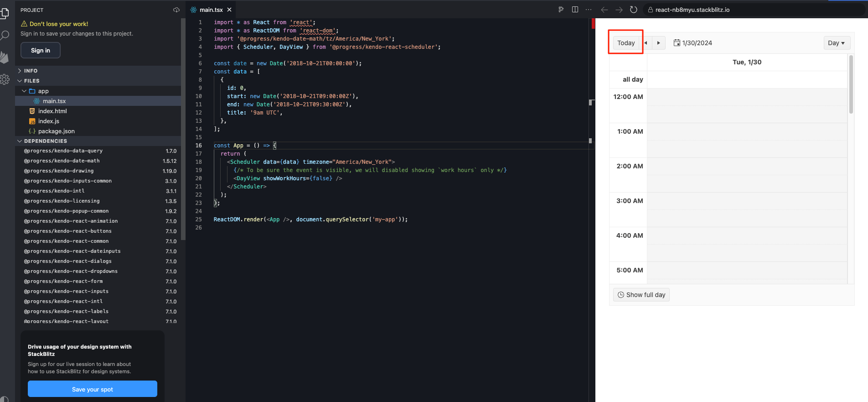Click the calendar icon next to 1/30/2024
The height and width of the screenshot is (402, 868).
tap(677, 43)
